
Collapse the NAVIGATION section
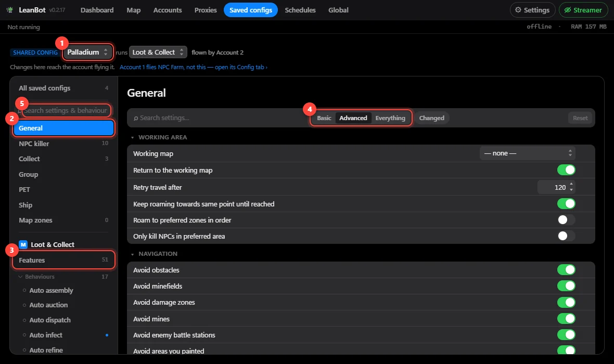click(132, 254)
